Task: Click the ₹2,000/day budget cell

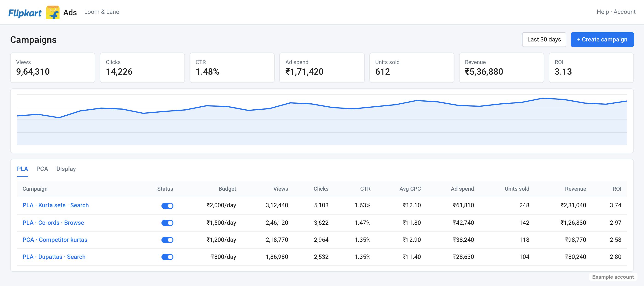Action: click(x=221, y=205)
